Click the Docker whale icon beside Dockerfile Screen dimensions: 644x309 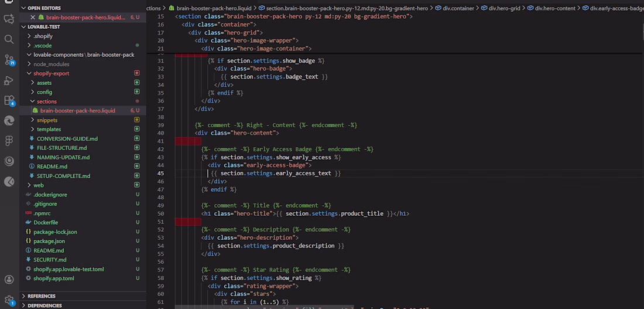[28, 223]
